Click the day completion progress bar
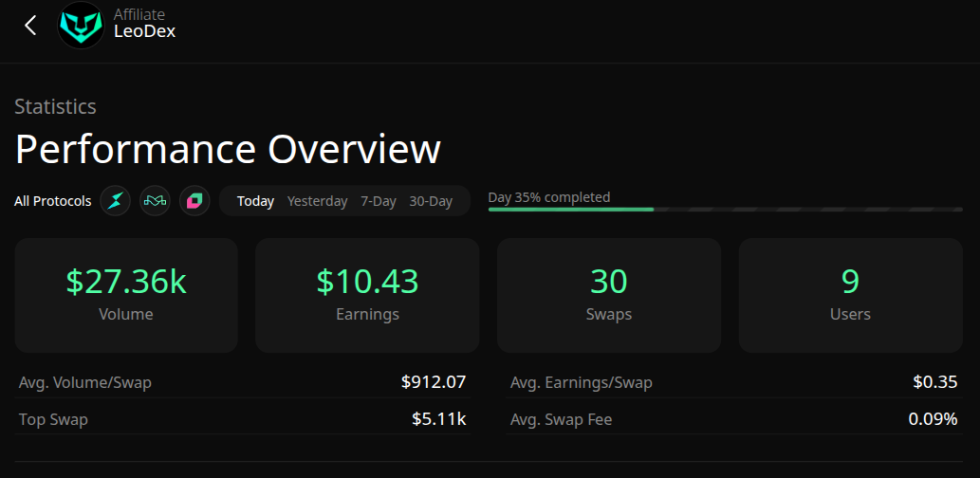 click(725, 209)
